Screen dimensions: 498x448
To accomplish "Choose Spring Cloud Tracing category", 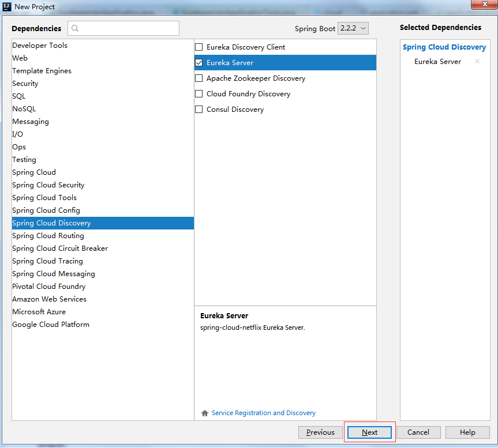I will click(103, 261).
